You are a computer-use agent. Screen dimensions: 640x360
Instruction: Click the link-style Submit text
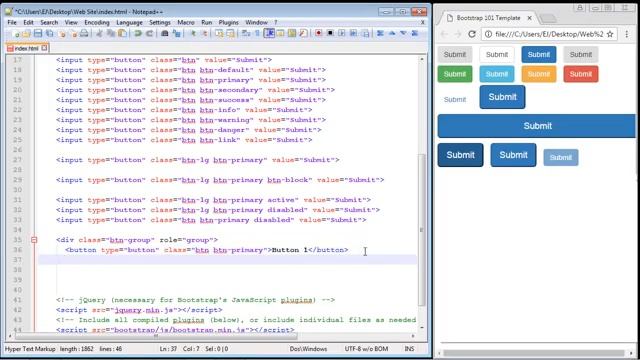[x=455, y=100]
